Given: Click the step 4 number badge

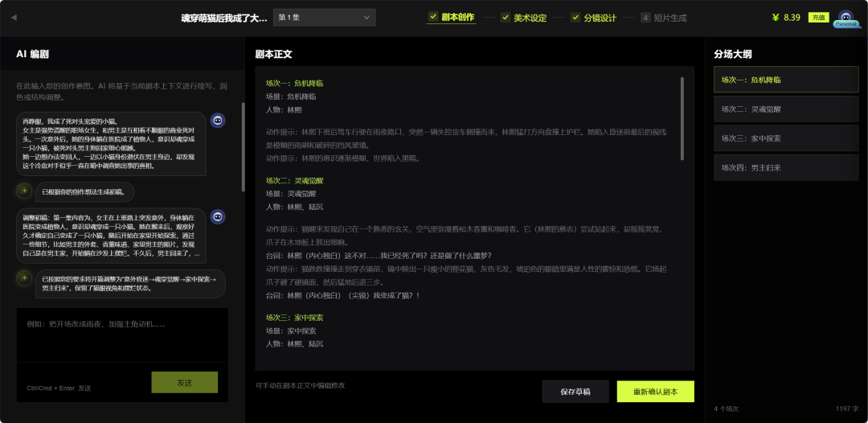Looking at the screenshot, I should point(645,18).
